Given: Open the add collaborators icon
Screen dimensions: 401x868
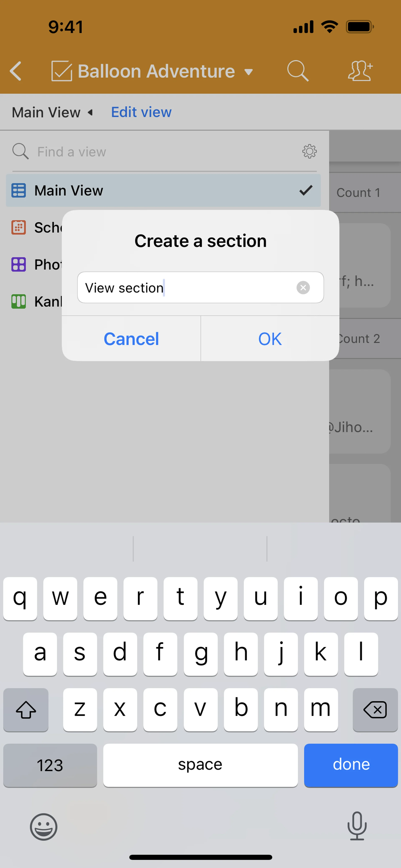Looking at the screenshot, I should pyautogui.click(x=360, y=71).
